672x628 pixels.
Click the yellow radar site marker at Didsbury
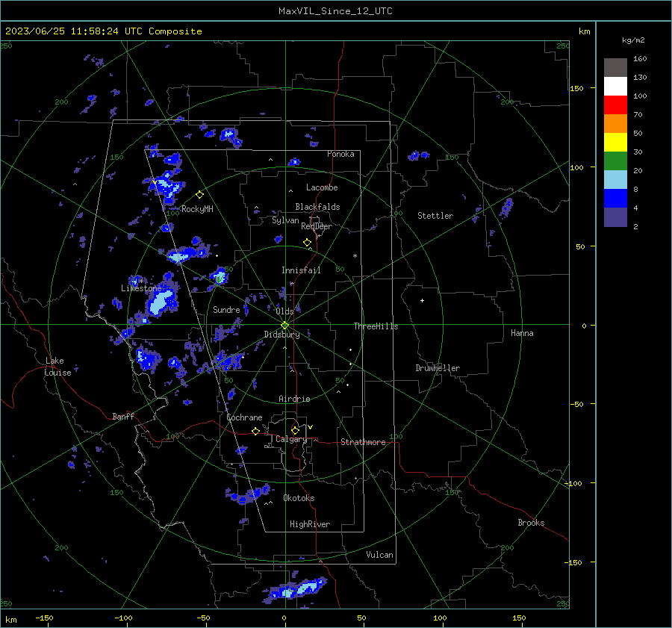coord(285,325)
